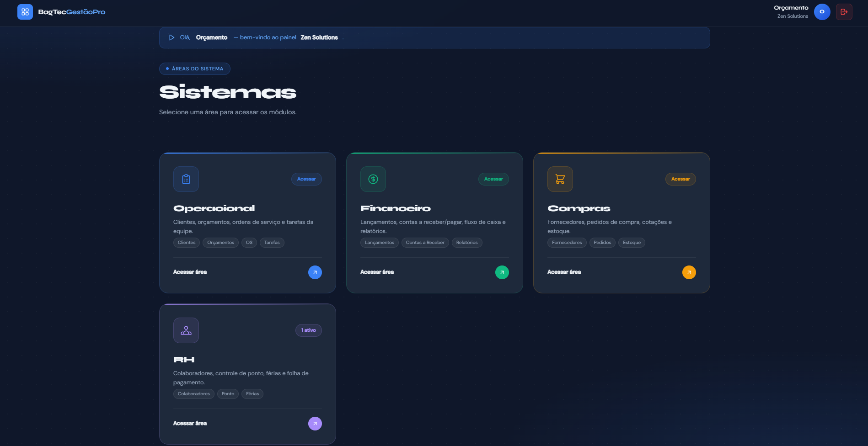The height and width of the screenshot is (446, 868).
Task: Click the Sistemas page heading
Action: coord(228,92)
